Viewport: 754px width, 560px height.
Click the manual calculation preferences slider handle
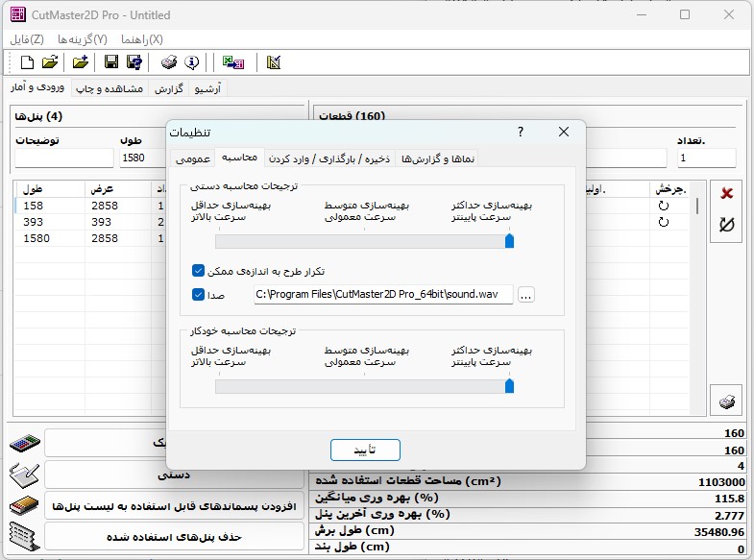(509, 241)
